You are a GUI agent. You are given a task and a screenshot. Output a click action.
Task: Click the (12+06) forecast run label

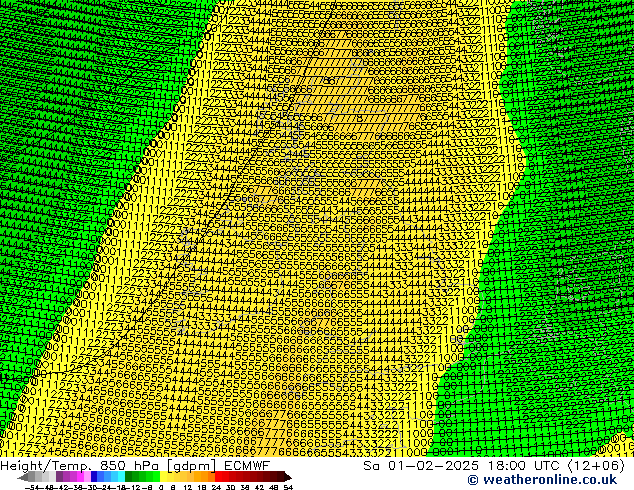597,465
